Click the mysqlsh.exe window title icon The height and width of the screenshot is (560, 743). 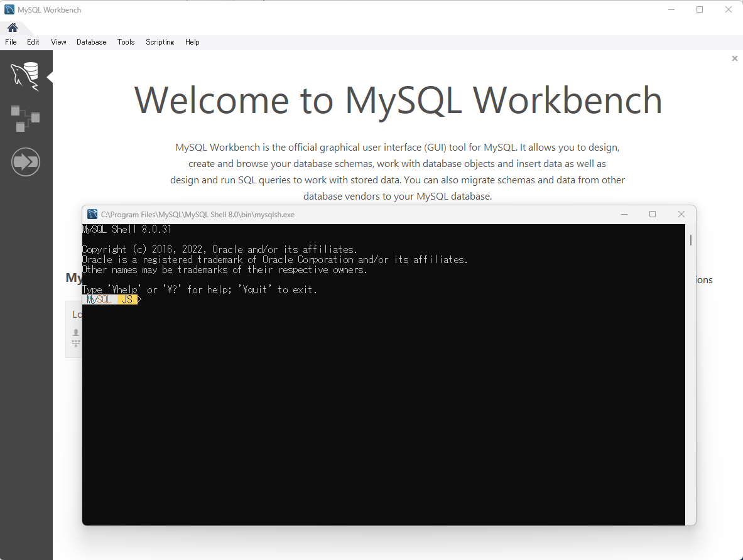(x=92, y=214)
